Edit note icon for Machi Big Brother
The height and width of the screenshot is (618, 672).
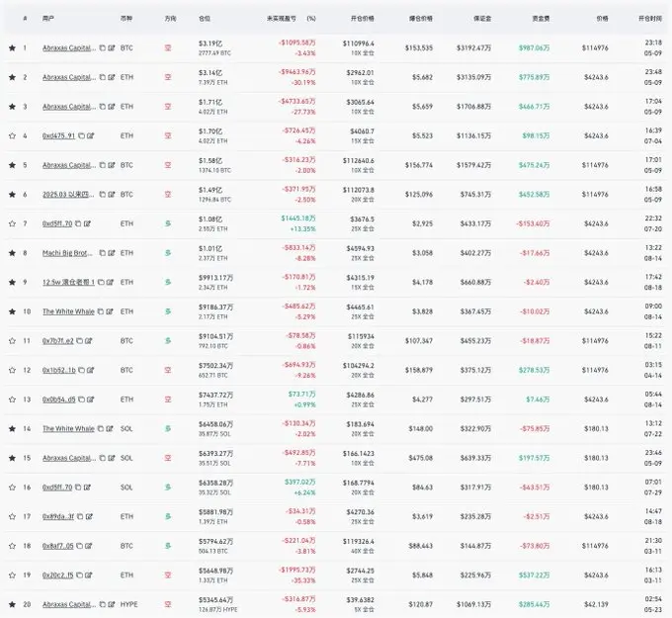[112, 253]
